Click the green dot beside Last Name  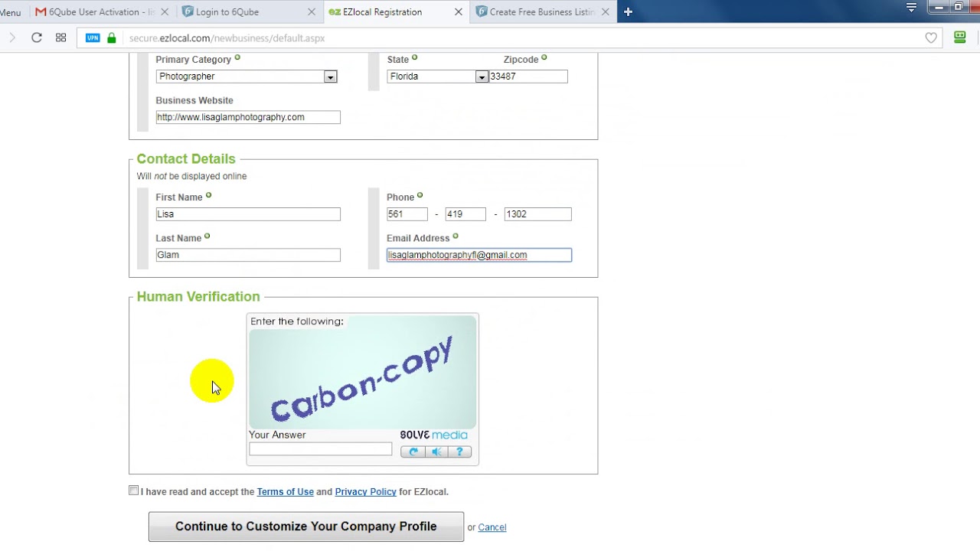(207, 236)
